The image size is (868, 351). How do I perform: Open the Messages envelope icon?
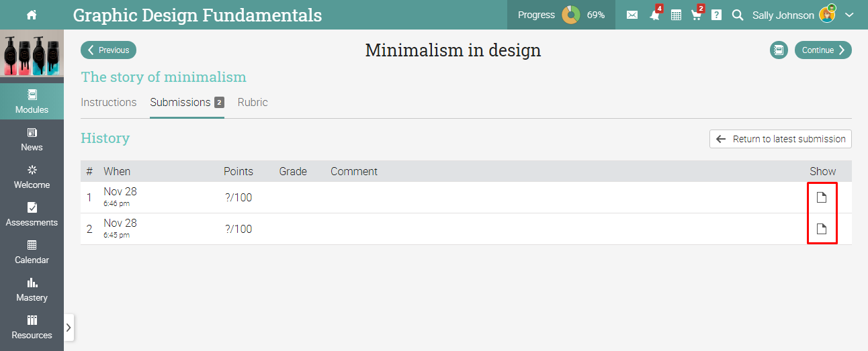632,15
